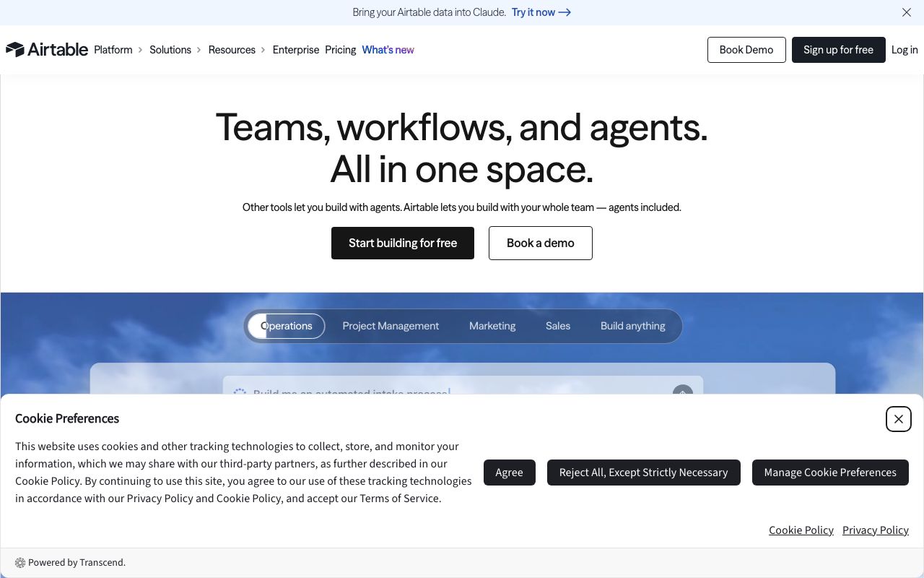Expand the Solutions menu
Viewport: 924px width, 578px height.
tap(175, 50)
